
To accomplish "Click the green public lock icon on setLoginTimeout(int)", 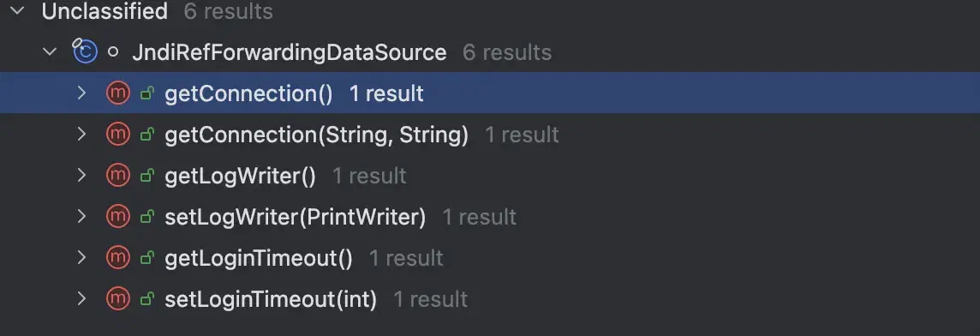I will 146,300.
